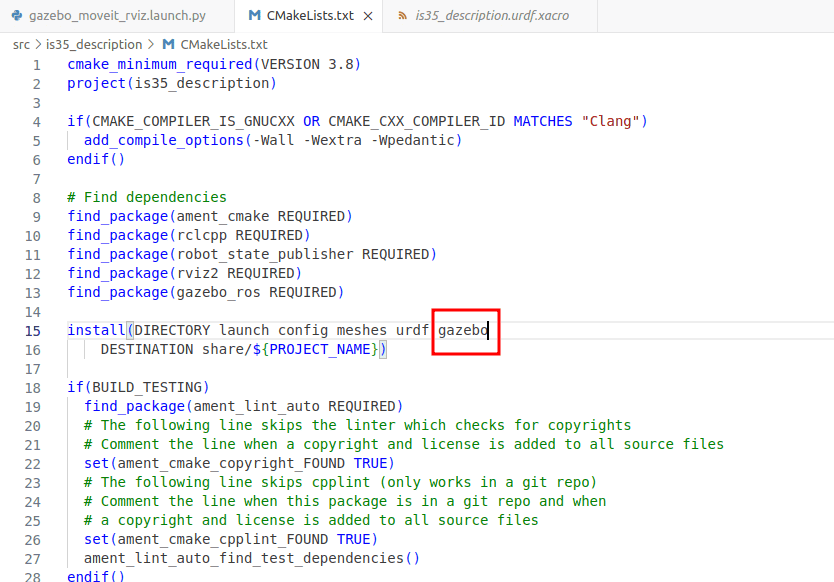This screenshot has height=582, width=834.
Task: Click the XML feed icon on urdf.xacro tab
Action: (402, 16)
